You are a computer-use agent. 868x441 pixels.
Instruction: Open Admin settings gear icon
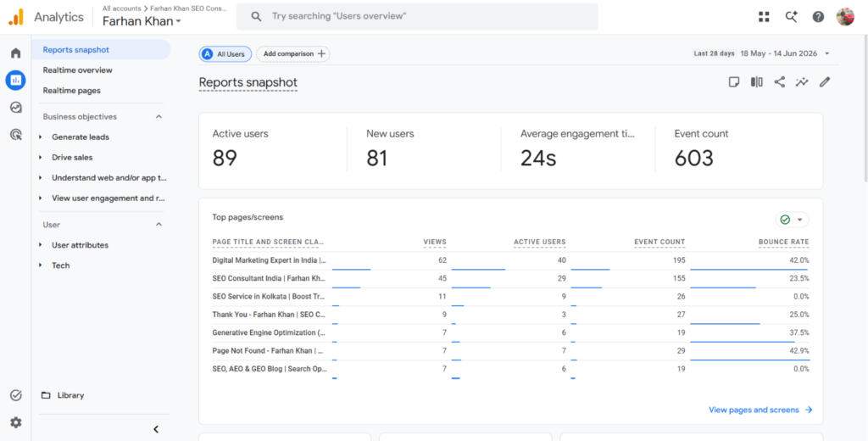tap(15, 422)
